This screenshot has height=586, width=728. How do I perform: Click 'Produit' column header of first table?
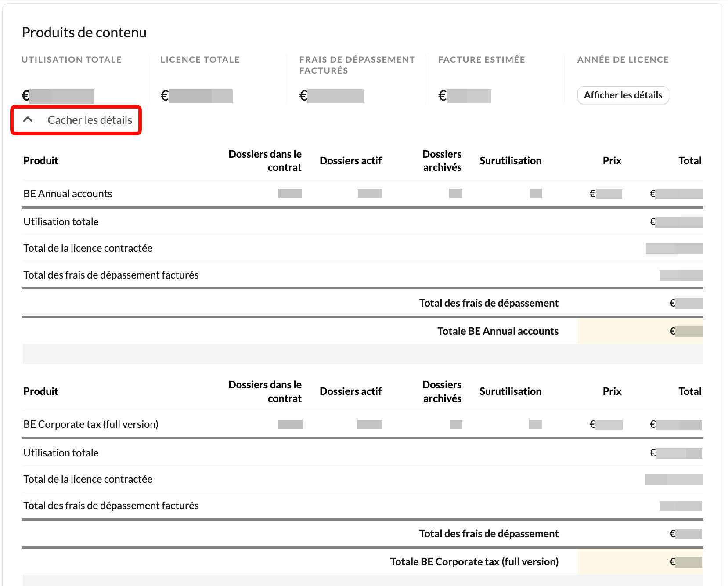point(41,161)
